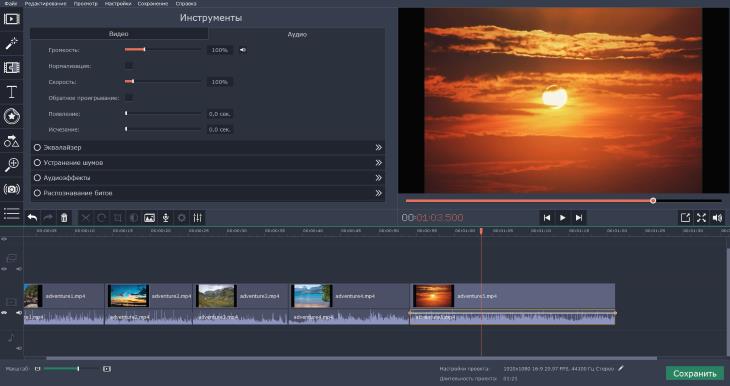The height and width of the screenshot is (386, 730).
Task: Open the Stabilization camera tool
Action: [11, 189]
